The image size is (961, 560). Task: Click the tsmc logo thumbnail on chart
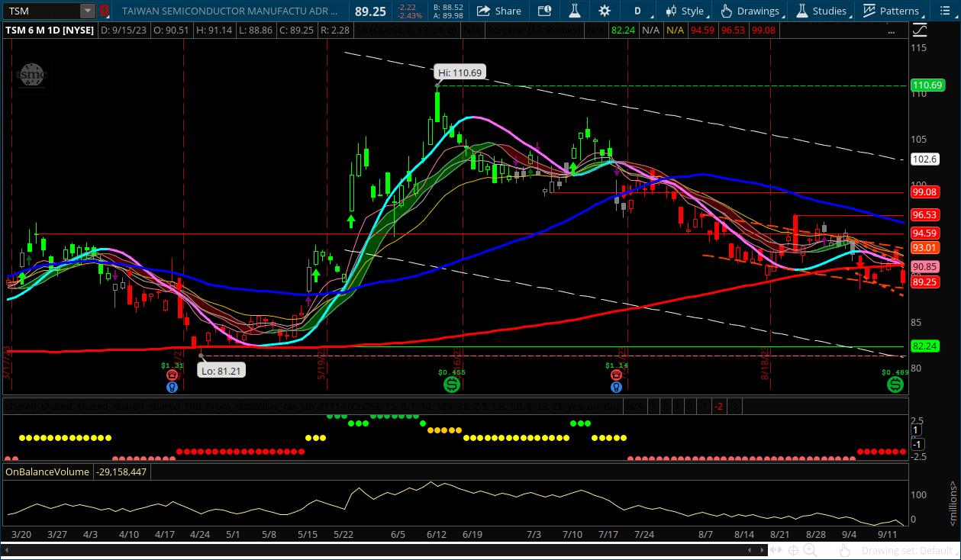[32, 75]
